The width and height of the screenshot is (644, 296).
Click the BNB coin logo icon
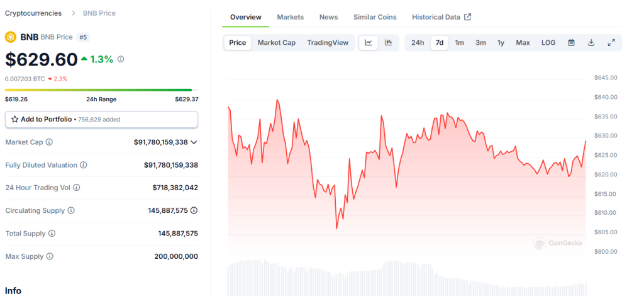tap(10, 37)
